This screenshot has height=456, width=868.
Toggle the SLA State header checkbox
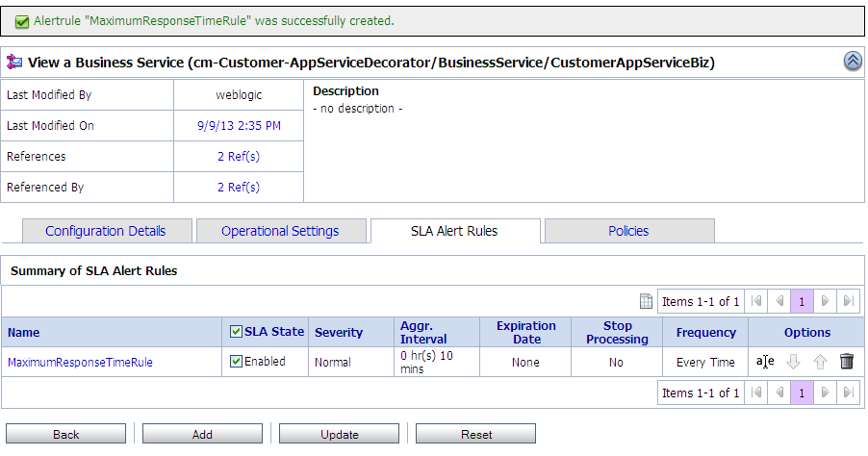coord(237,332)
